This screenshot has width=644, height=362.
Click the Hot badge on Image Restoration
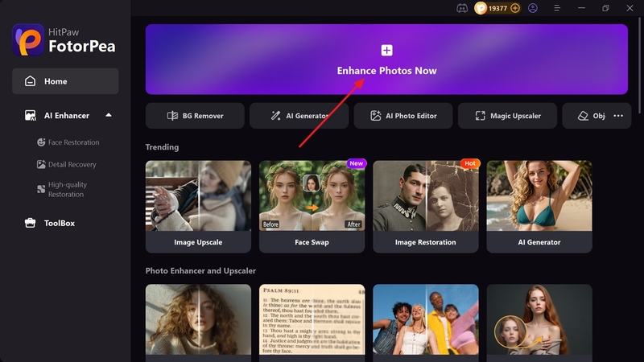pos(470,163)
